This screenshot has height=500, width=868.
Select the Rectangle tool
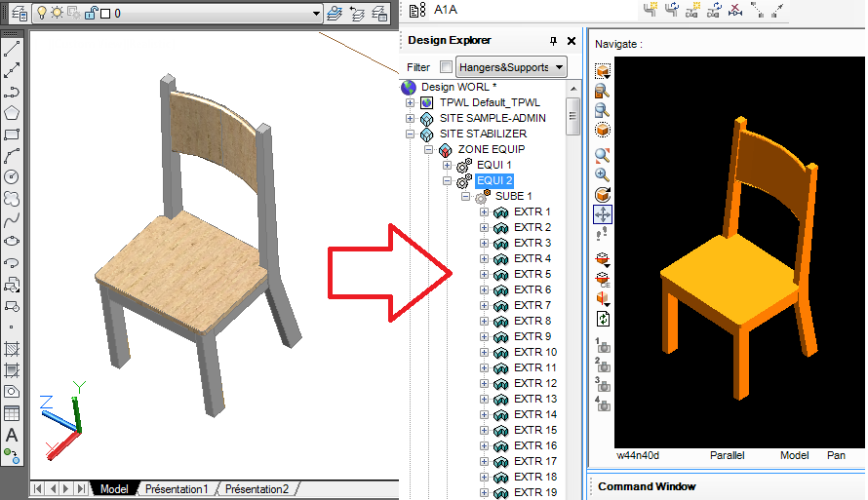point(12,135)
